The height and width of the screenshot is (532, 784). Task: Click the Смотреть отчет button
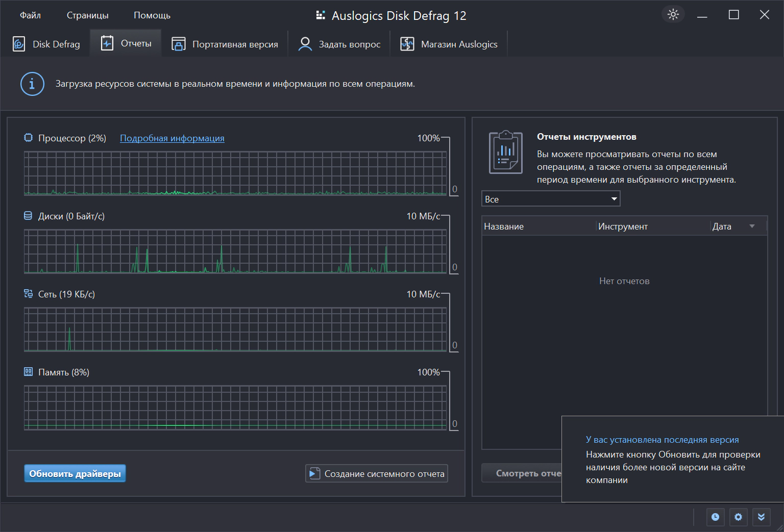[522, 473]
